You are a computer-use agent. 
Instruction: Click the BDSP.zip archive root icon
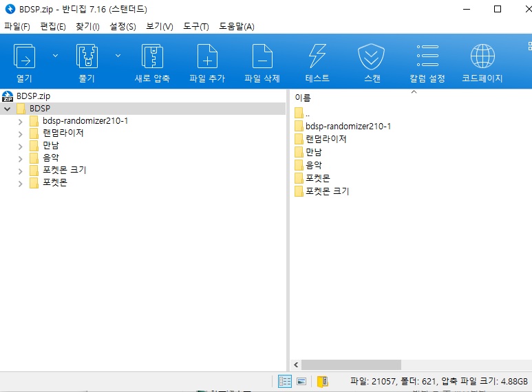pyautogui.click(x=8, y=96)
